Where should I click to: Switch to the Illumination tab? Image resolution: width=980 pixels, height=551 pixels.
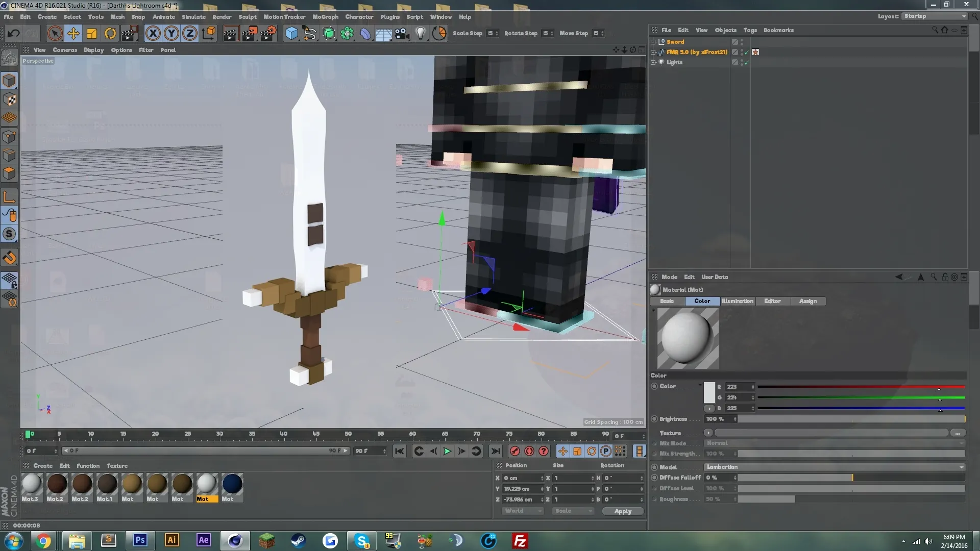(738, 302)
